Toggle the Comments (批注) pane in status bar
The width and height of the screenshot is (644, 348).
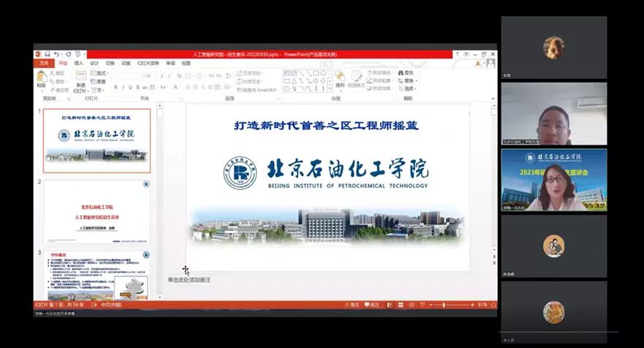(372, 304)
